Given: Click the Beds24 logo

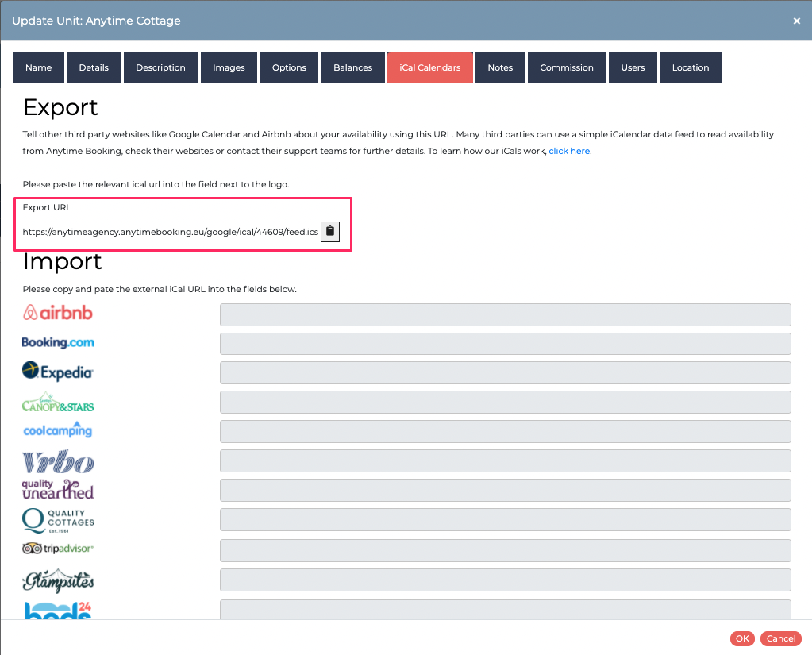Looking at the screenshot, I should [x=58, y=610].
